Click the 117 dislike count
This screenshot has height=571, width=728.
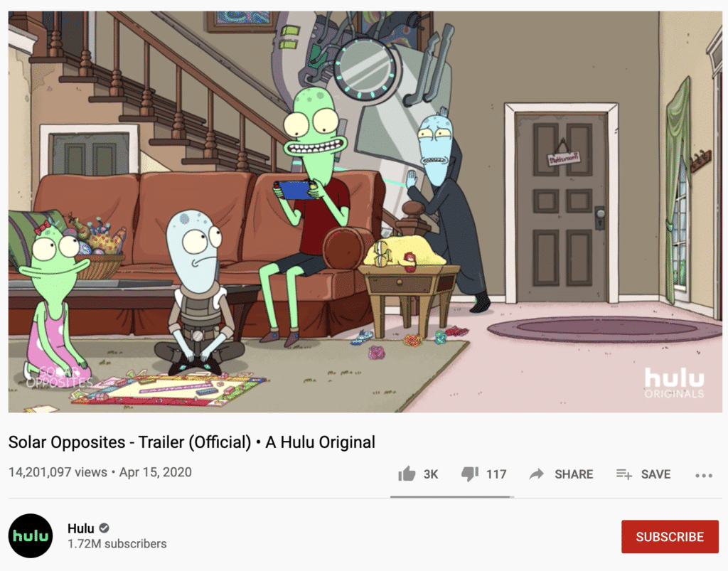coord(496,474)
